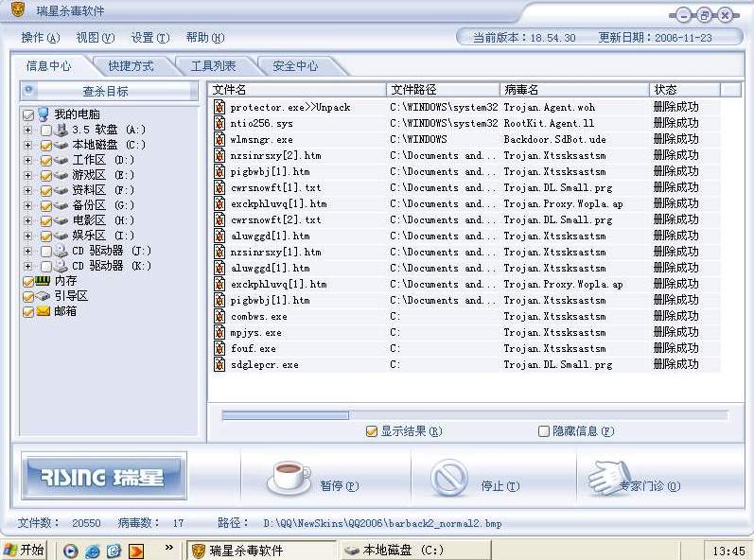Click the virus file icon beside wlmsngr.exe
This screenshot has height=560, width=754.
tap(219, 139)
